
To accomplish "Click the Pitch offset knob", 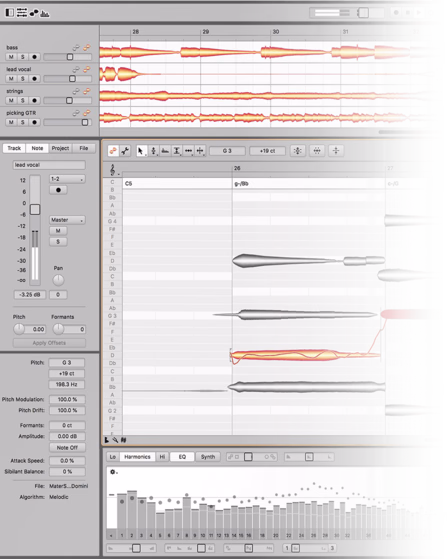I will 19,329.
